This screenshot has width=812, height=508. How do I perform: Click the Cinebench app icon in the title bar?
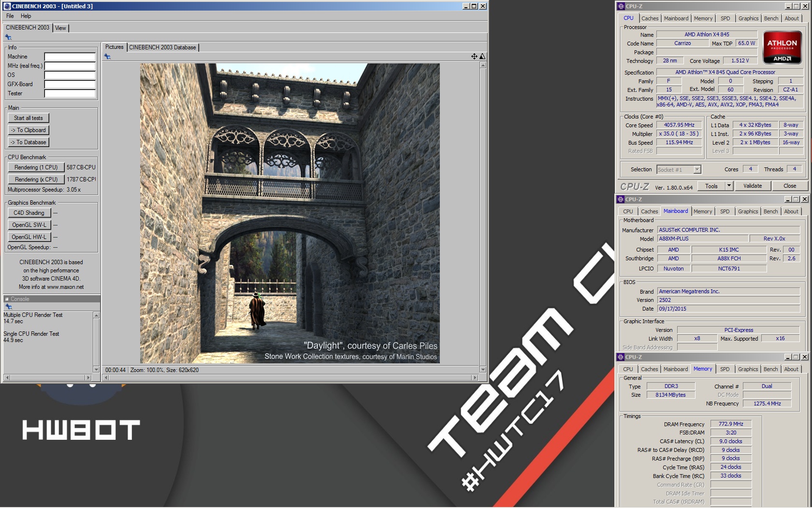(7, 6)
